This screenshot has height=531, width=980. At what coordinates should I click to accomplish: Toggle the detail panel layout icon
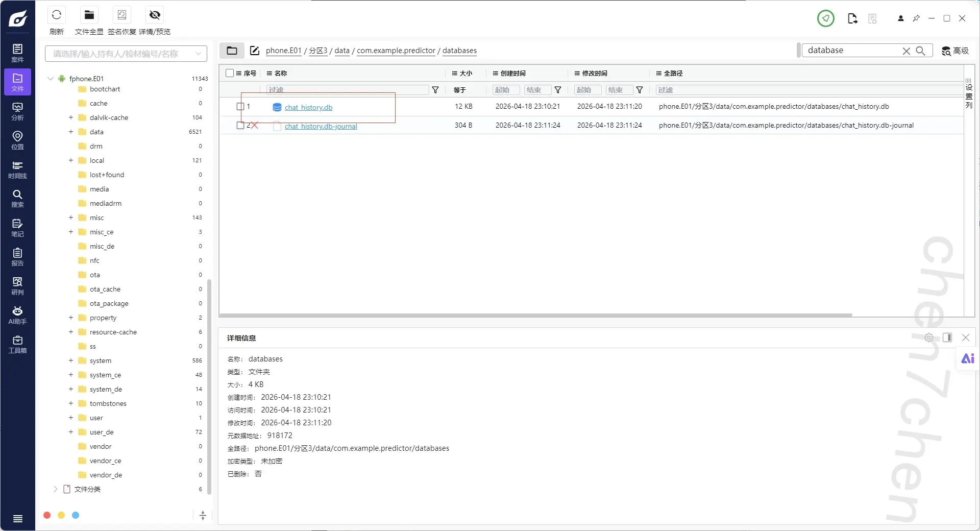pyautogui.click(x=947, y=337)
